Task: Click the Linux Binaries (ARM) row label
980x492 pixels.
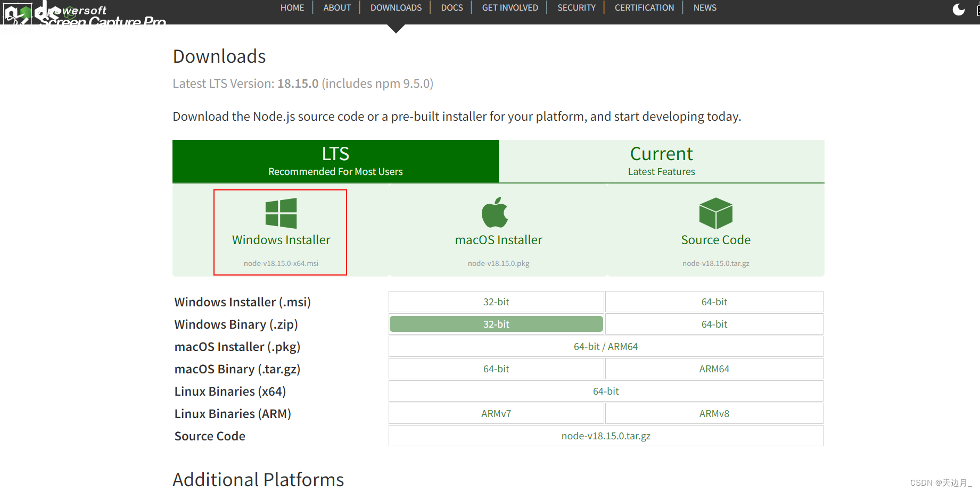Action: click(x=233, y=414)
